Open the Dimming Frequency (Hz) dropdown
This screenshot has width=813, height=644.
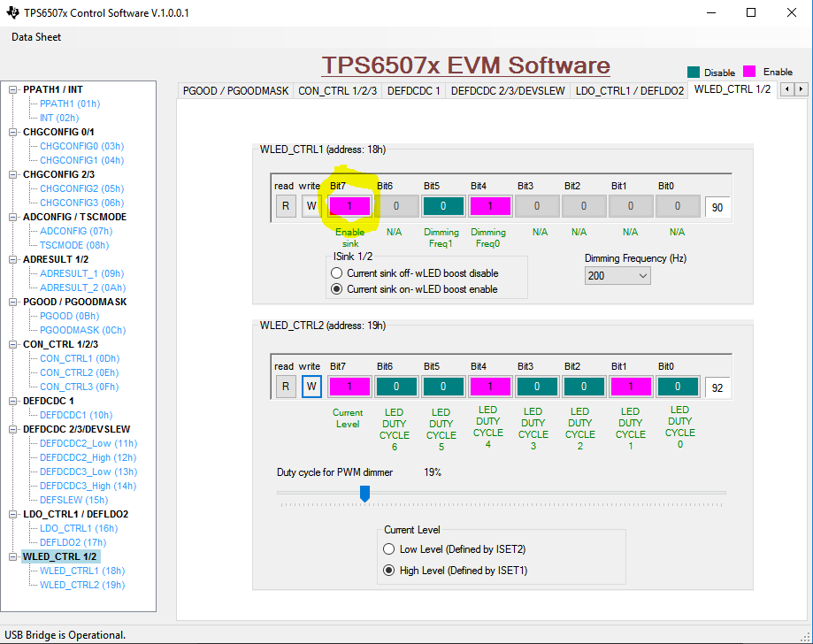click(x=617, y=276)
